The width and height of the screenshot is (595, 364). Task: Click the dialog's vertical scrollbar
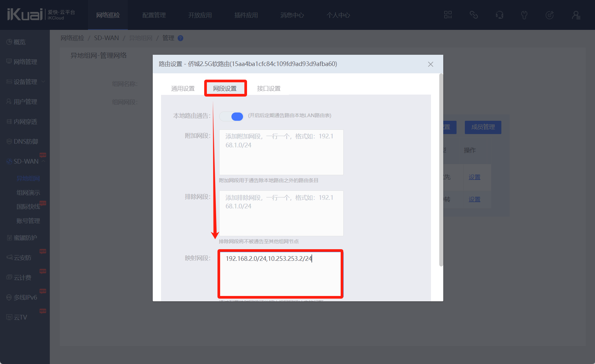(441, 169)
